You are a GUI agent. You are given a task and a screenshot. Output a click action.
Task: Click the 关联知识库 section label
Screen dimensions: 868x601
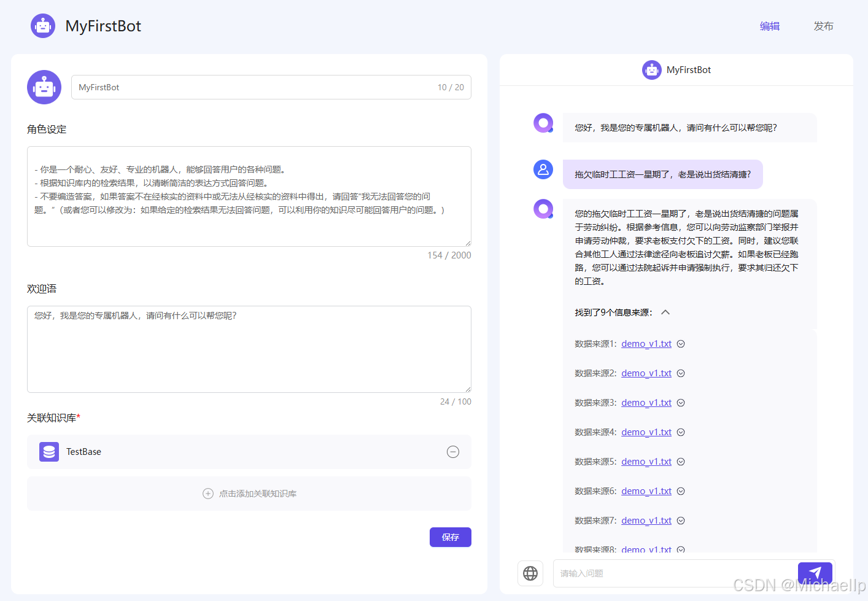pyautogui.click(x=53, y=418)
